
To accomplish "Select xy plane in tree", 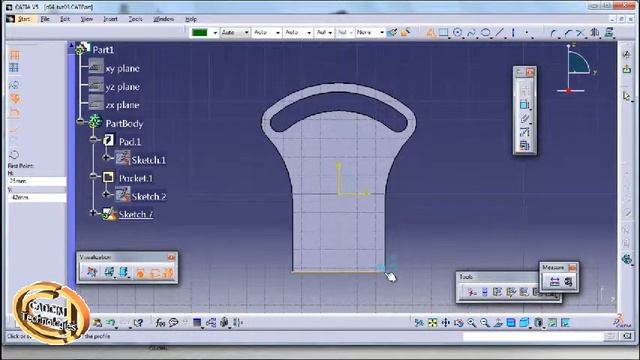I will 122,69.
